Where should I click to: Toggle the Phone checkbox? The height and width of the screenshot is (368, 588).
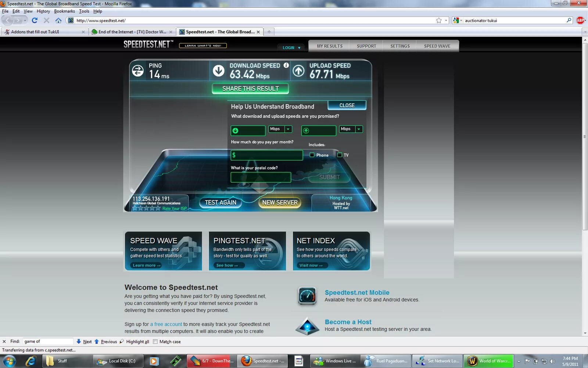[312, 155]
